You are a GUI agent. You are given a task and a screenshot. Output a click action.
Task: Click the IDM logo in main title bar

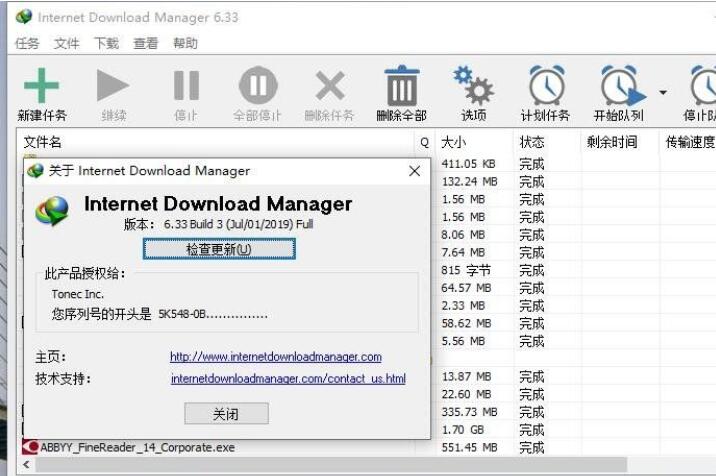coord(24,17)
